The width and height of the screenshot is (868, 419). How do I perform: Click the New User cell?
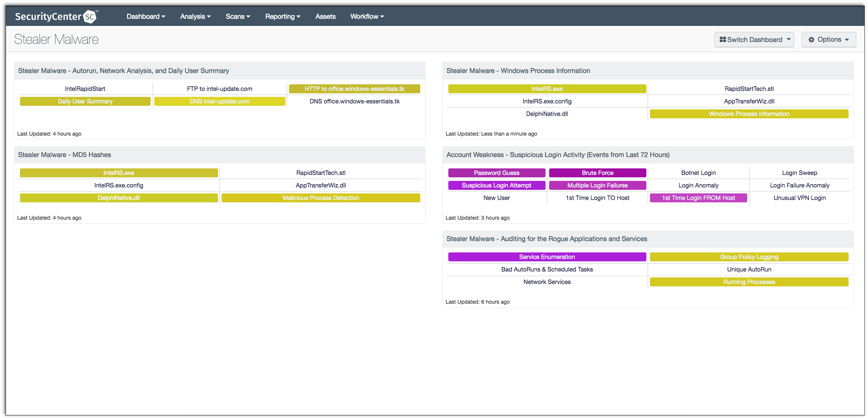(497, 198)
